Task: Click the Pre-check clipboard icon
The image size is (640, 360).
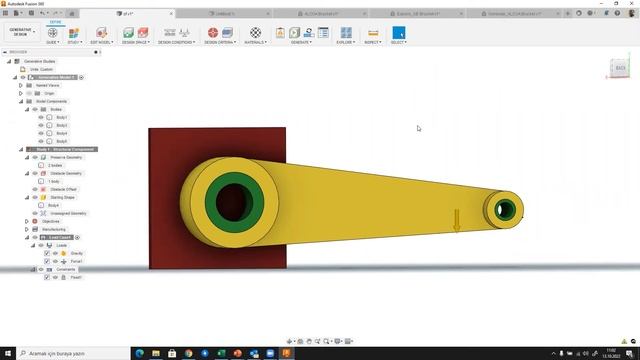Action: click(x=280, y=33)
